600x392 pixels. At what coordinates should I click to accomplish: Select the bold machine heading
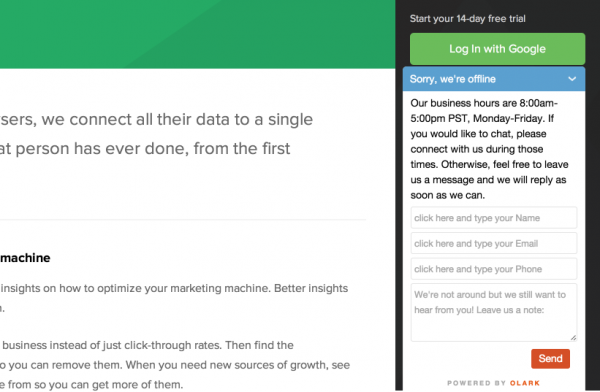click(25, 258)
